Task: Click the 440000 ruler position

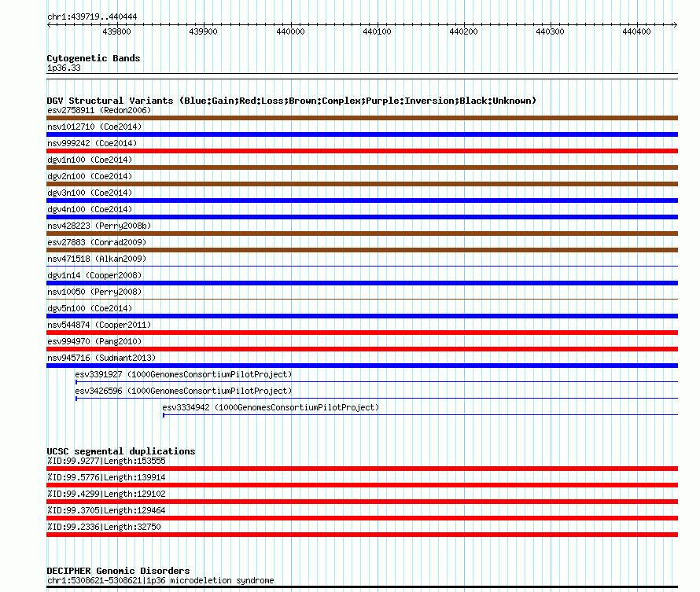Action: pos(290,31)
